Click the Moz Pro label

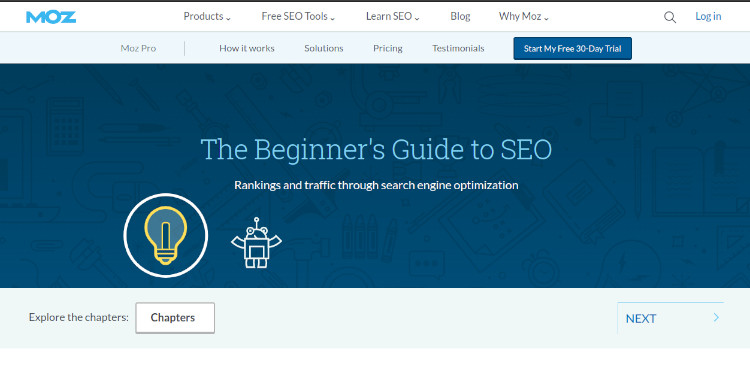point(138,48)
